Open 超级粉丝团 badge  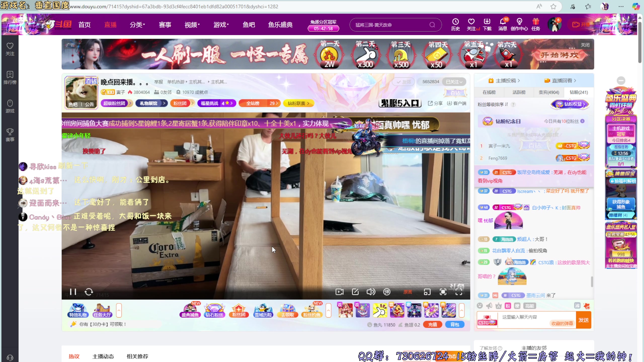click(x=117, y=103)
